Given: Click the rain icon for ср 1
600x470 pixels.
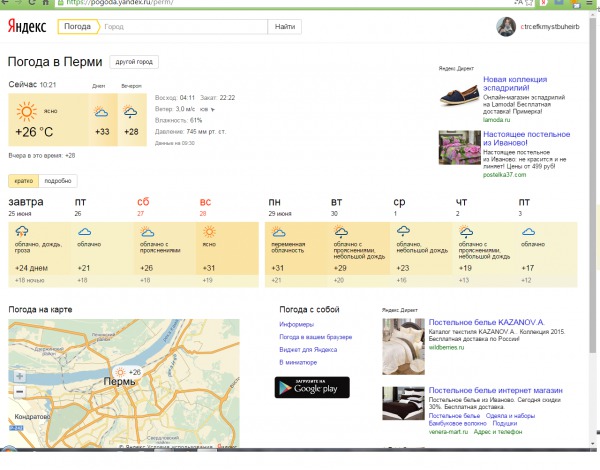Looking at the screenshot, I should click(x=403, y=231).
